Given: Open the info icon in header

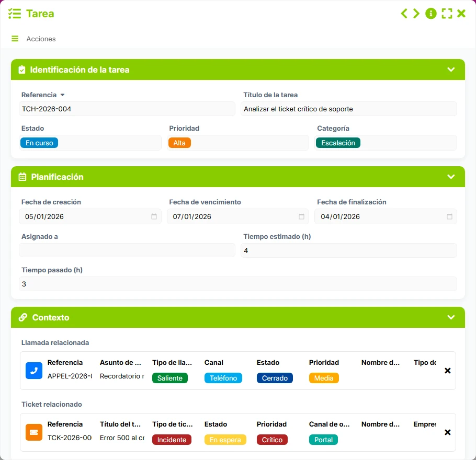Looking at the screenshot, I should pyautogui.click(x=431, y=14).
